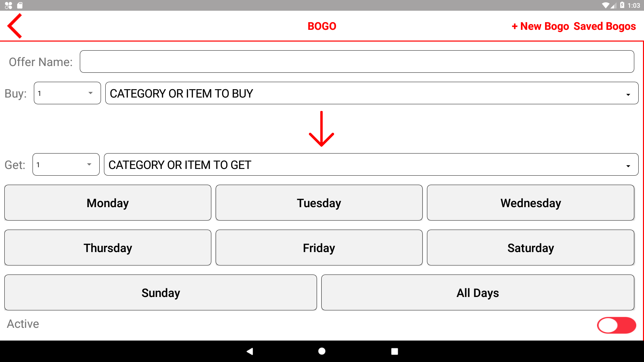The image size is (644, 362).
Task: Select All Days for the offer
Action: [x=478, y=293]
